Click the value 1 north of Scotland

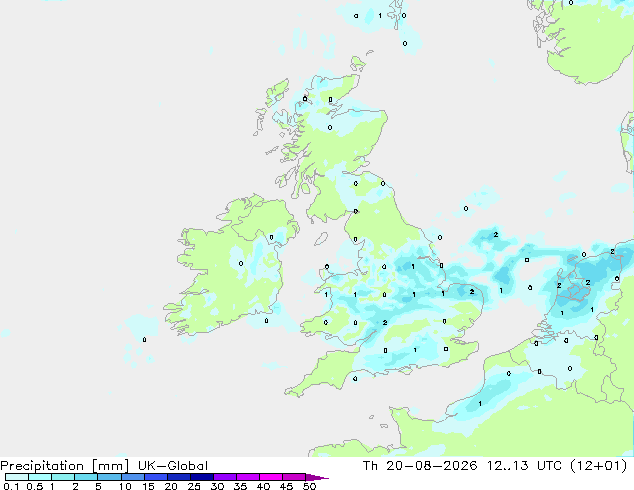(380, 15)
